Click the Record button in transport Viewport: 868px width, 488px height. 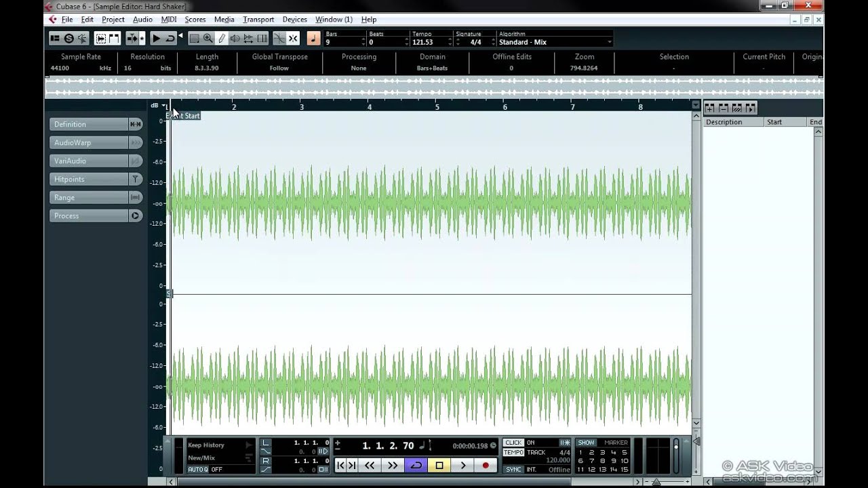pyautogui.click(x=486, y=465)
